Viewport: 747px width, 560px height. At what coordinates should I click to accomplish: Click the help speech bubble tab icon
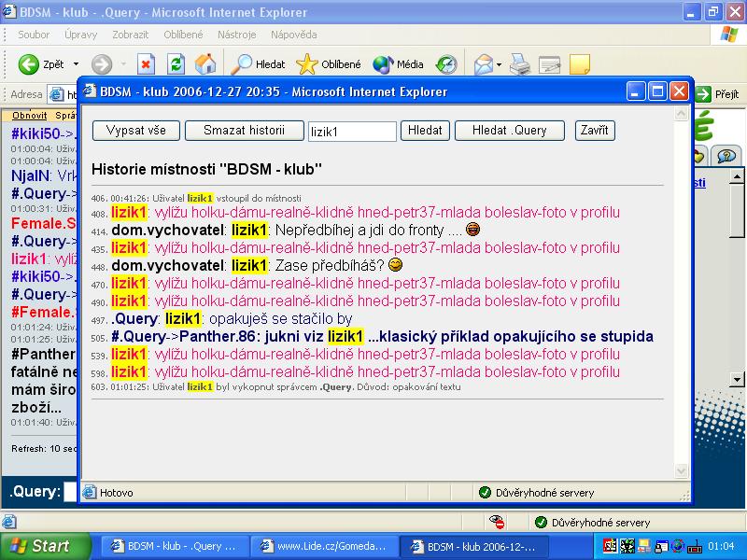coord(726,156)
